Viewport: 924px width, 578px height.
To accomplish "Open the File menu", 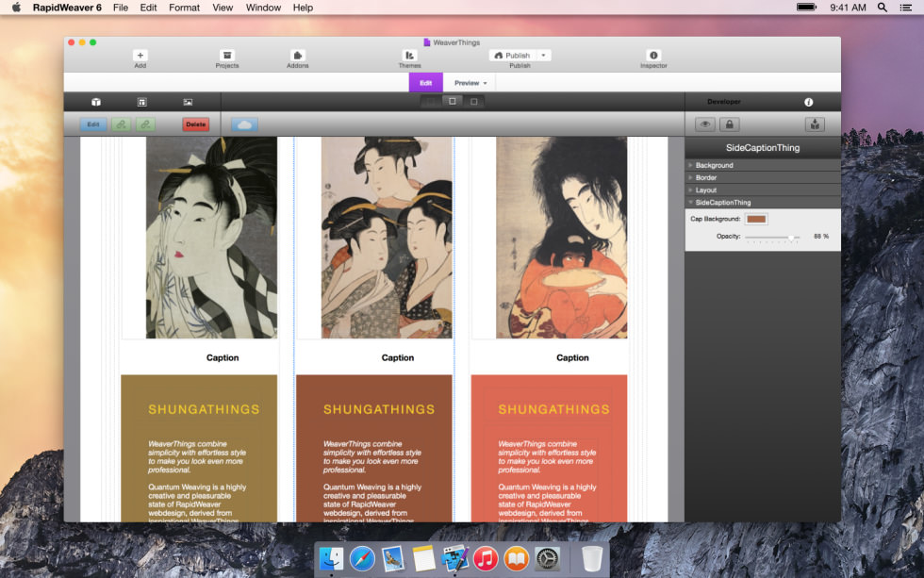I will 121,7.
